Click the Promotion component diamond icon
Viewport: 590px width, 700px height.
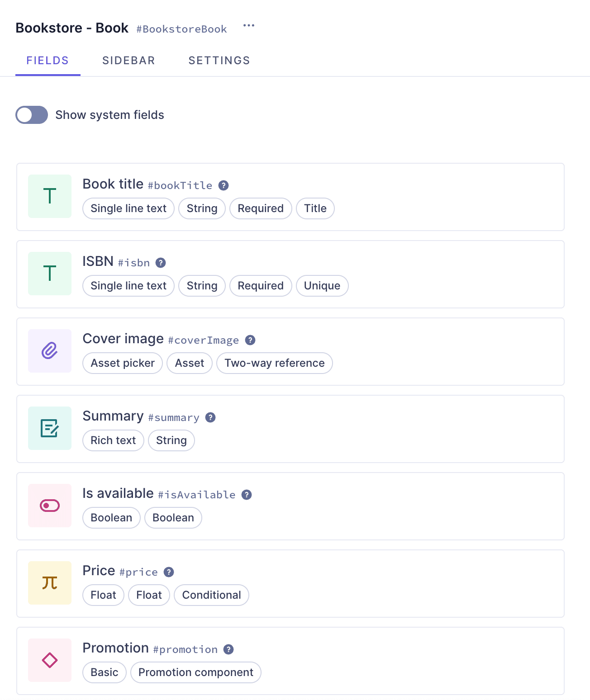click(x=50, y=660)
